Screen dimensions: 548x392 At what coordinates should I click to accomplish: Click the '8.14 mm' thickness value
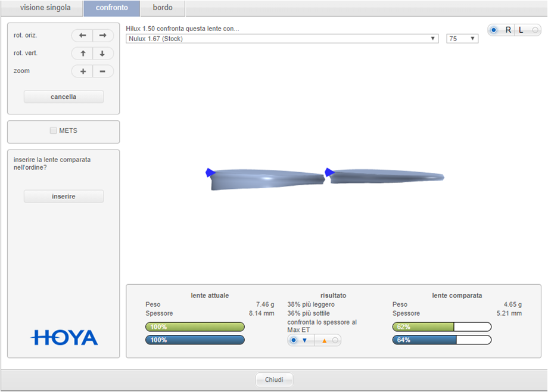coord(261,313)
